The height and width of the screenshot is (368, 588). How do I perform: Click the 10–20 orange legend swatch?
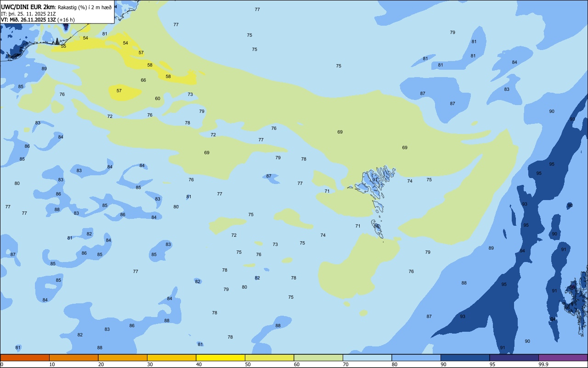coord(73,357)
